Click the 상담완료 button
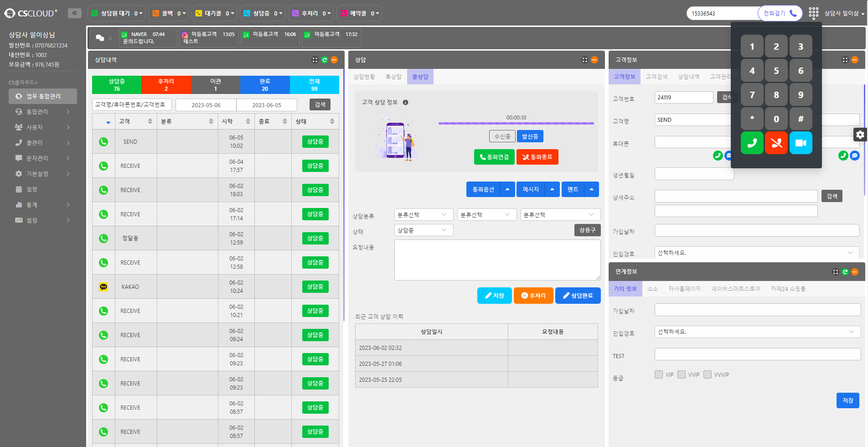Screen dimensions: 868x447 coord(578,296)
